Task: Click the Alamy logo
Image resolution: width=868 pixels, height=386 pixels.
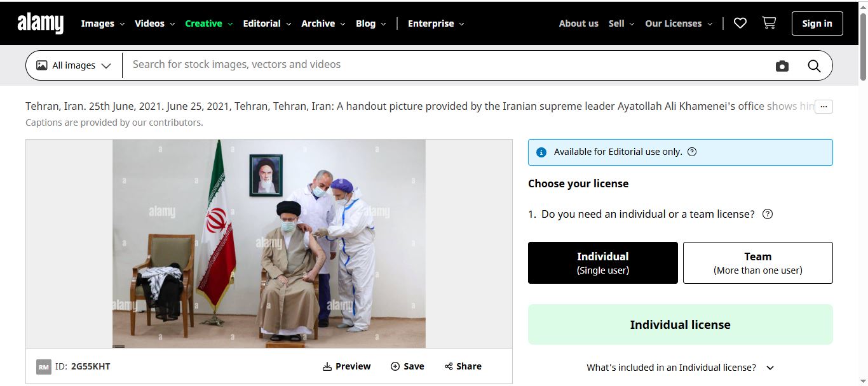Action: tap(41, 23)
